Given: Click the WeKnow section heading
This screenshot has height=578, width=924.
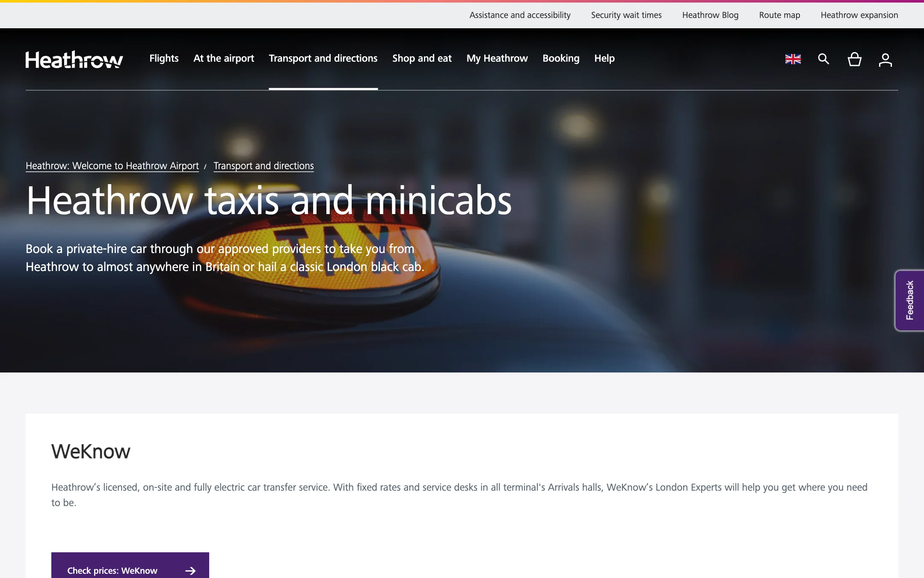Looking at the screenshot, I should click(x=91, y=451).
